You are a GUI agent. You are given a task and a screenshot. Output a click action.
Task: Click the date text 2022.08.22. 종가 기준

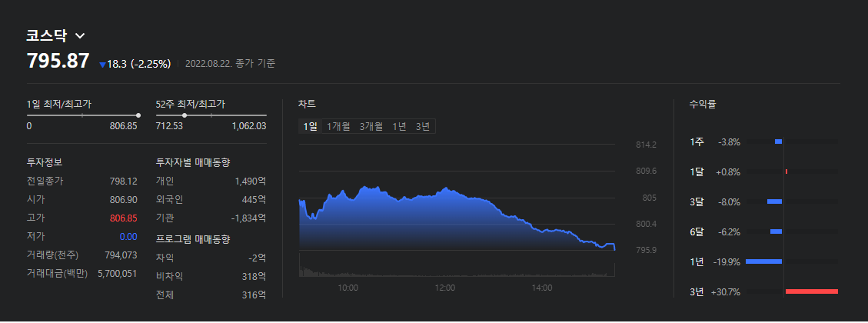tap(231, 64)
